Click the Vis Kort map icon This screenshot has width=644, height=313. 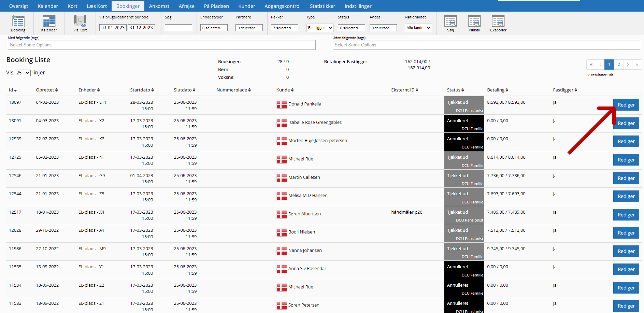click(80, 22)
